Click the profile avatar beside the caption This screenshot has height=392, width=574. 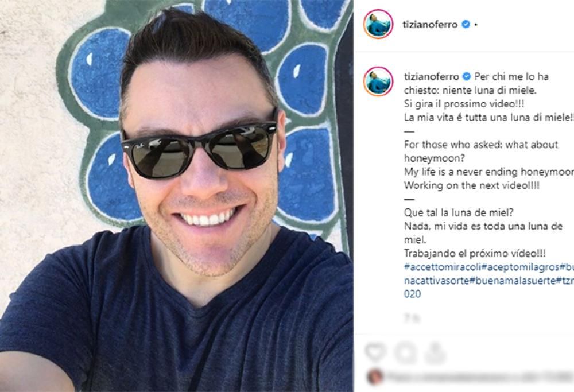378,81
